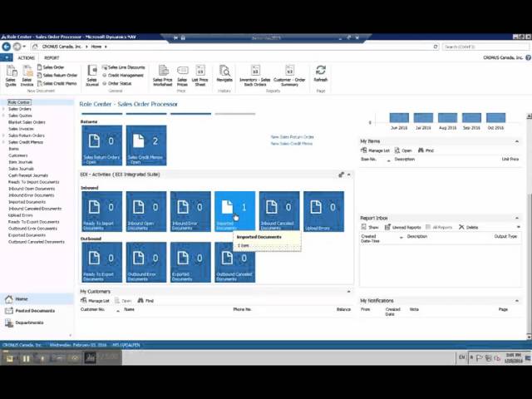Open the Imported Documents tile showing 1
Viewport: 532px width, 399px height.
pos(234,212)
